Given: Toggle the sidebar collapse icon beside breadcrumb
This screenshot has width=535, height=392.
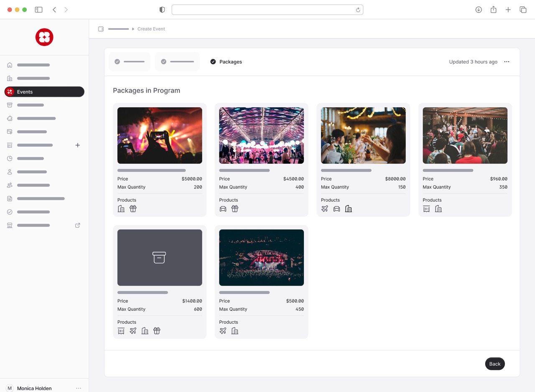Looking at the screenshot, I should (x=101, y=29).
